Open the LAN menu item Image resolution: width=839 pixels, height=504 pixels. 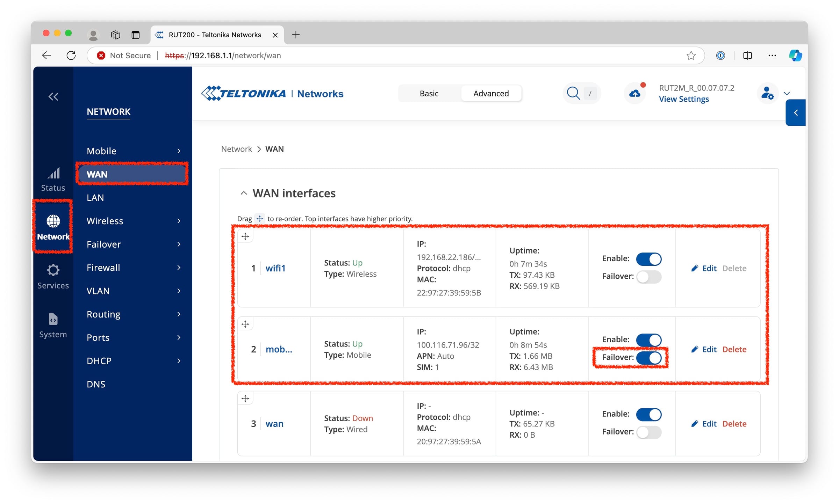(95, 198)
